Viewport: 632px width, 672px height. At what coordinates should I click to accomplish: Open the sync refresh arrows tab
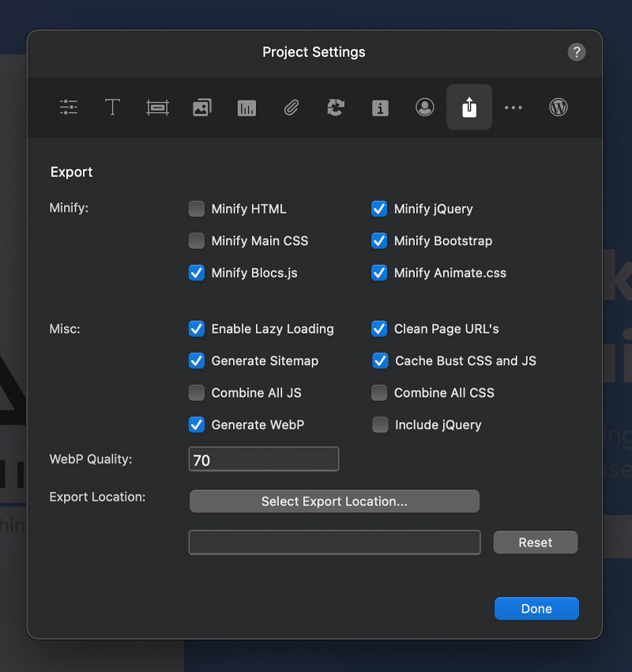coord(336,108)
